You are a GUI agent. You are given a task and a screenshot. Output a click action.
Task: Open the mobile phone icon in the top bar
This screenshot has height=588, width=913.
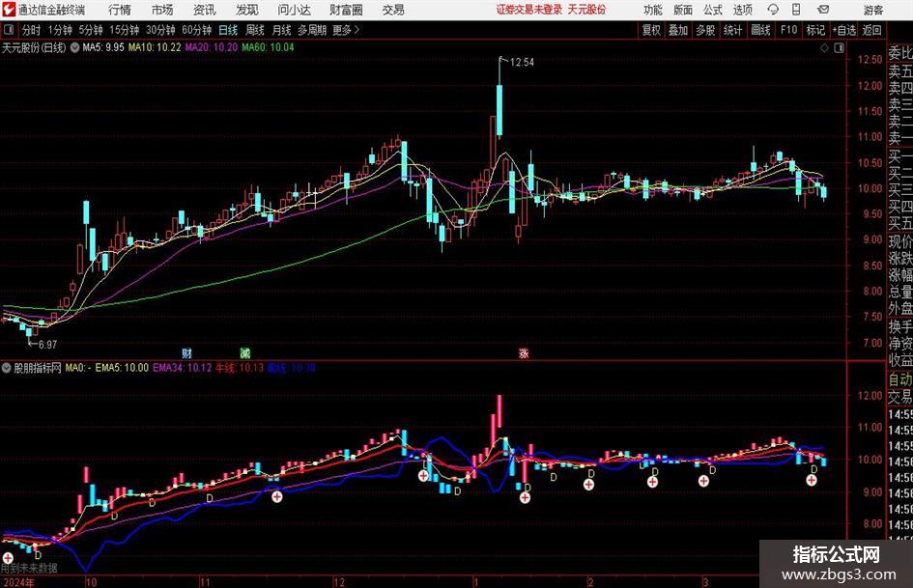point(796,10)
